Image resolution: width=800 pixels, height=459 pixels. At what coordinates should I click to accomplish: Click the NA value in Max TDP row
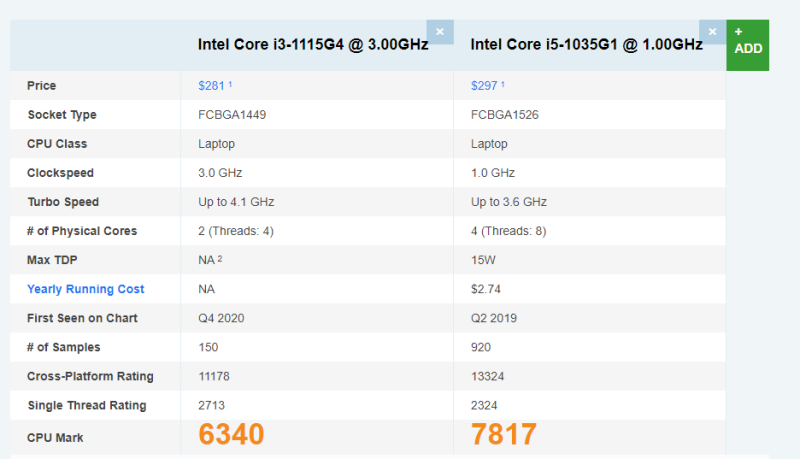click(x=207, y=260)
